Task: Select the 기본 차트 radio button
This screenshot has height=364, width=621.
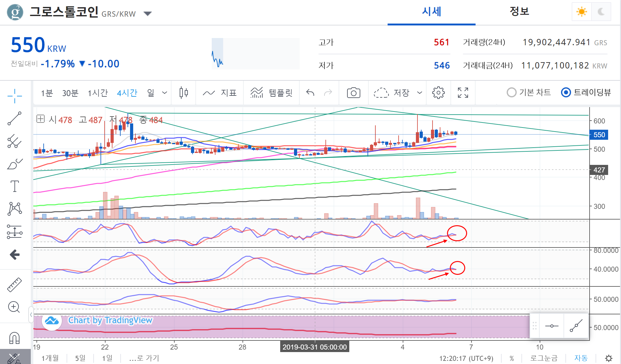Action: 512,93
